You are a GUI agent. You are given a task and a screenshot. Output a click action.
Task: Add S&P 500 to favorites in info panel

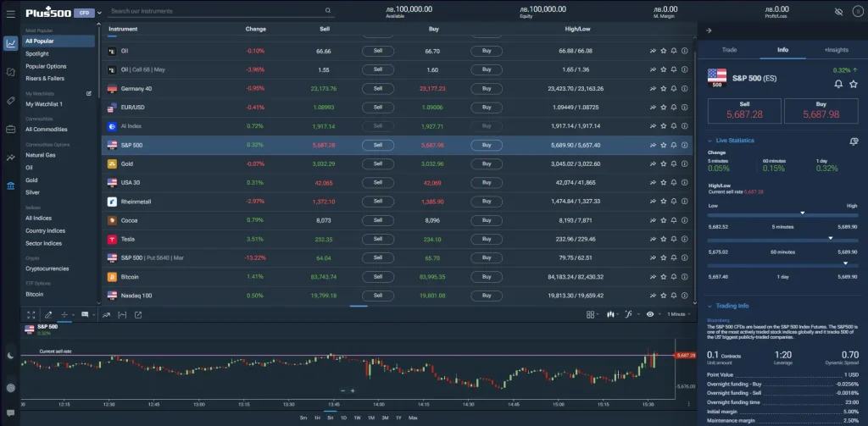click(854, 84)
